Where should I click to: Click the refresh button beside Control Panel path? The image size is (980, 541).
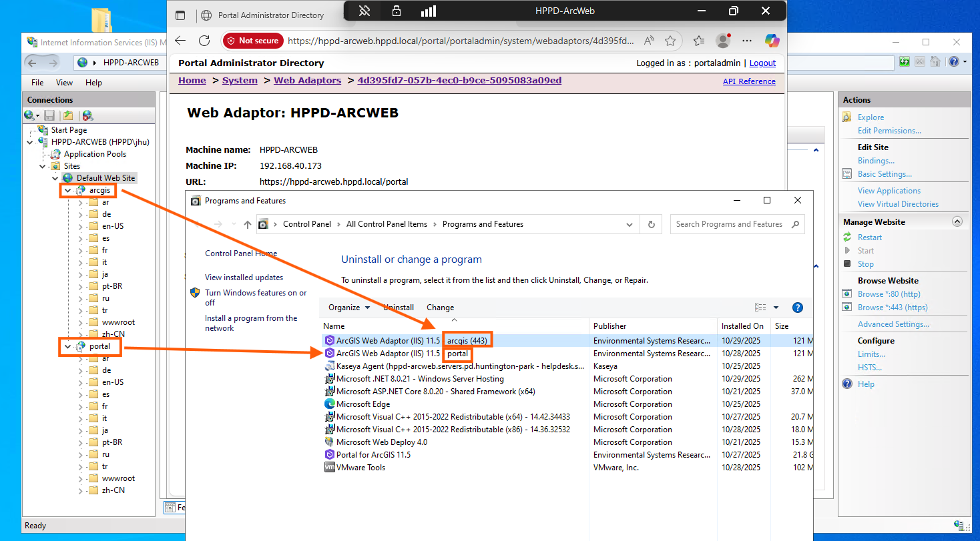[651, 224]
